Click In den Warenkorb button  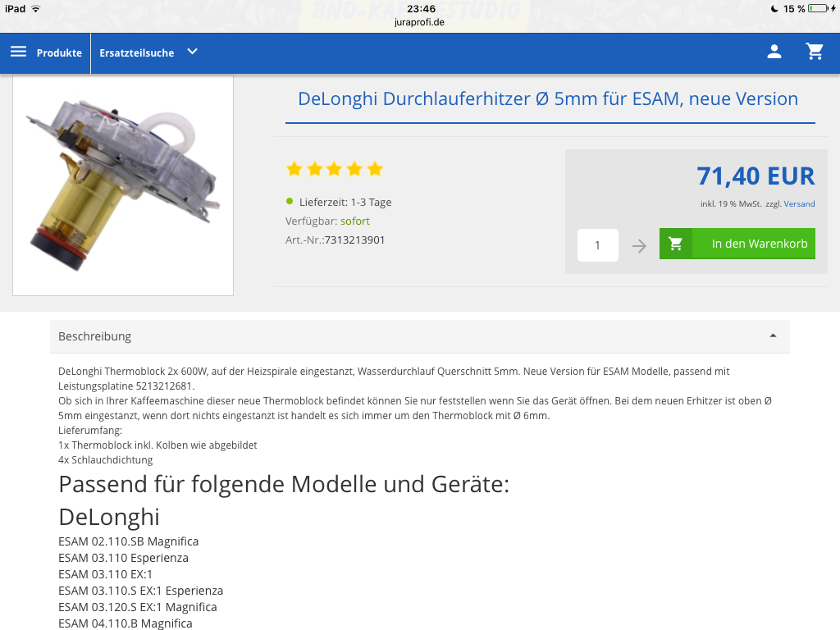[737, 244]
